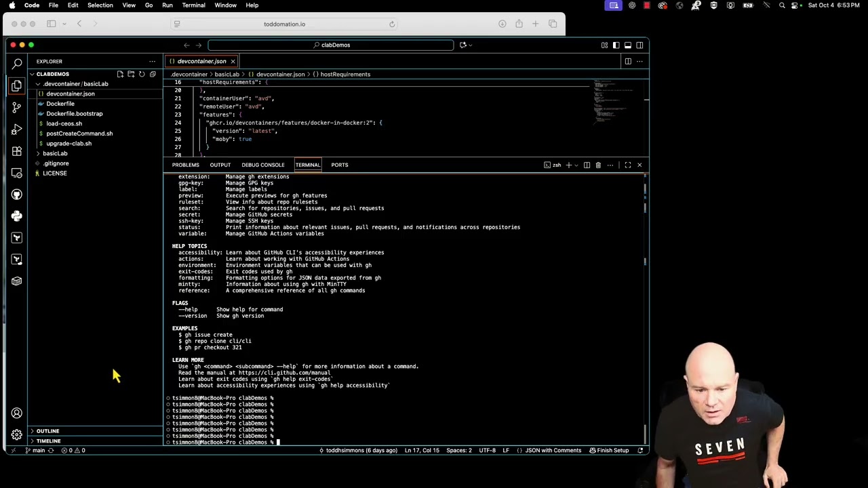
Task: Open Explorer views and more actions menu
Action: (x=152, y=61)
